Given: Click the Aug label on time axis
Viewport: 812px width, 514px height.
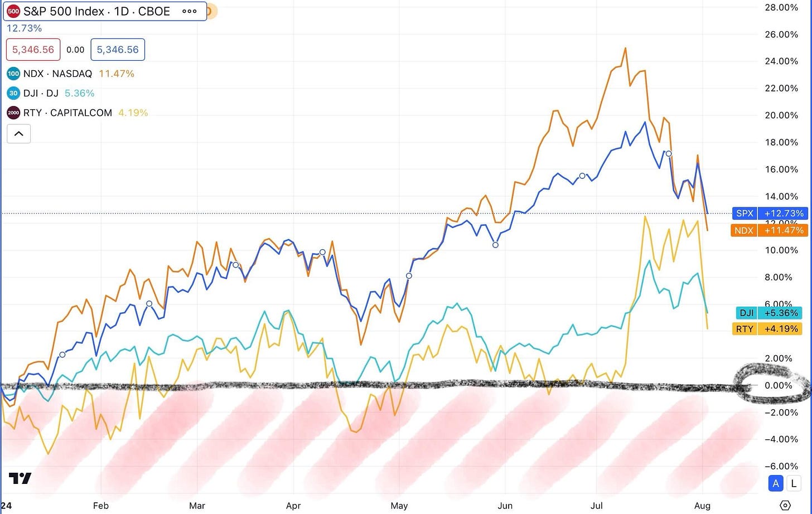Looking at the screenshot, I should click(x=702, y=506).
